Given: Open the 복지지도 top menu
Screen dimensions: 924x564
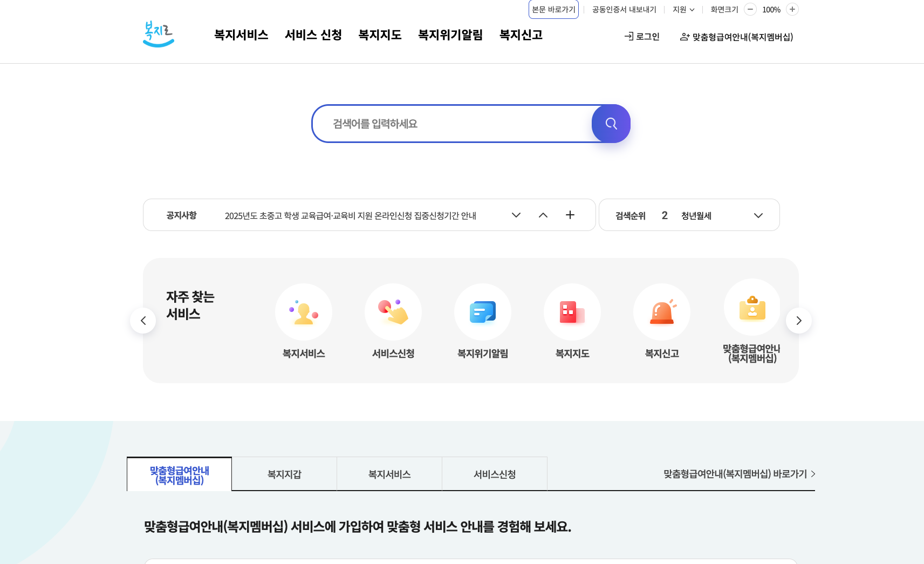Looking at the screenshot, I should (380, 35).
